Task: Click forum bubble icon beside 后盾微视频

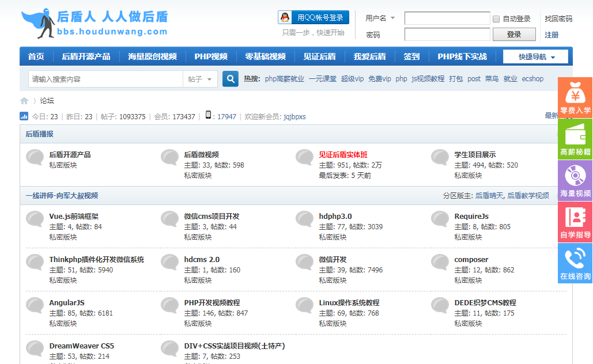Action: (x=170, y=157)
